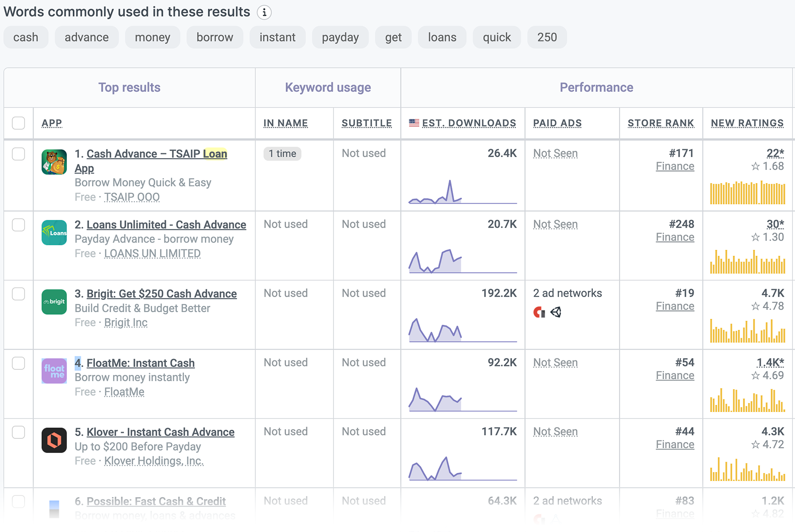Open the info tooltip beside the results heading
This screenshot has width=795, height=532.
click(x=264, y=12)
